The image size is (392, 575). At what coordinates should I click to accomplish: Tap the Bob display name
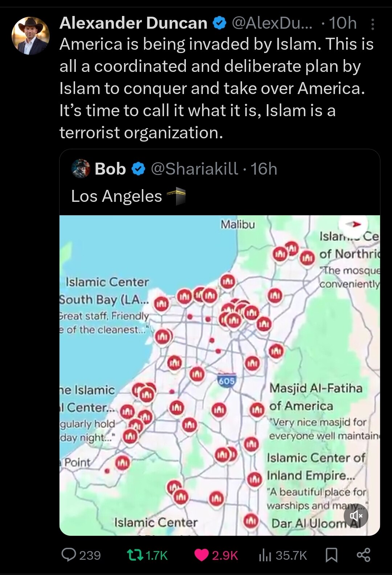(110, 169)
